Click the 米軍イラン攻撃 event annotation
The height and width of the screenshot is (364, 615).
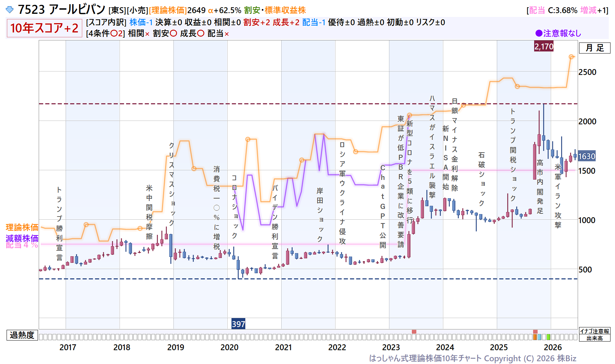(558, 196)
